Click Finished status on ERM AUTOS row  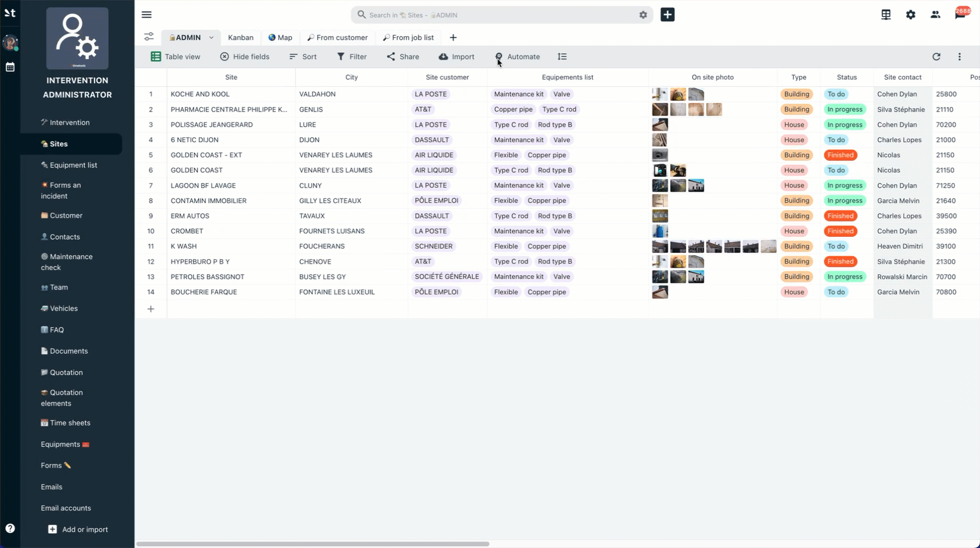(x=840, y=216)
